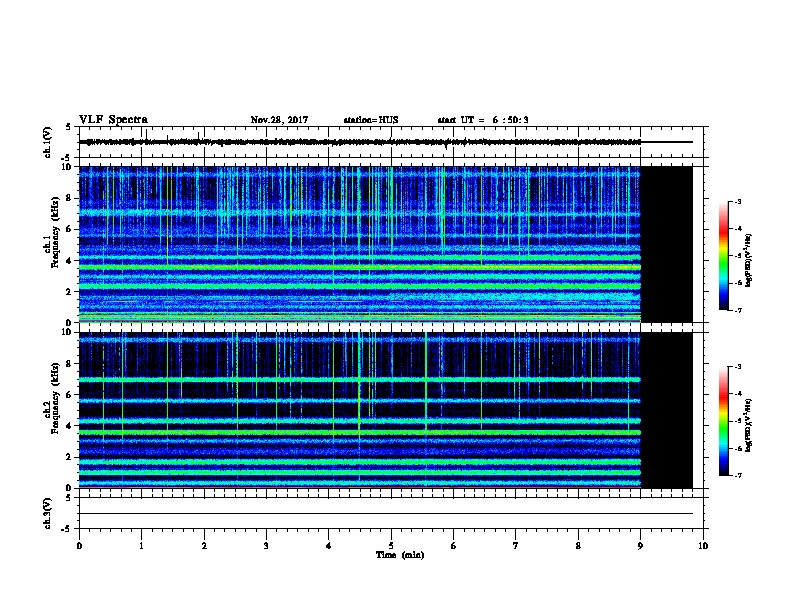Screen dimensions: 792x612
Task: Click the "10" tick on ch.1 frequency axis
Action: [x=68, y=167]
